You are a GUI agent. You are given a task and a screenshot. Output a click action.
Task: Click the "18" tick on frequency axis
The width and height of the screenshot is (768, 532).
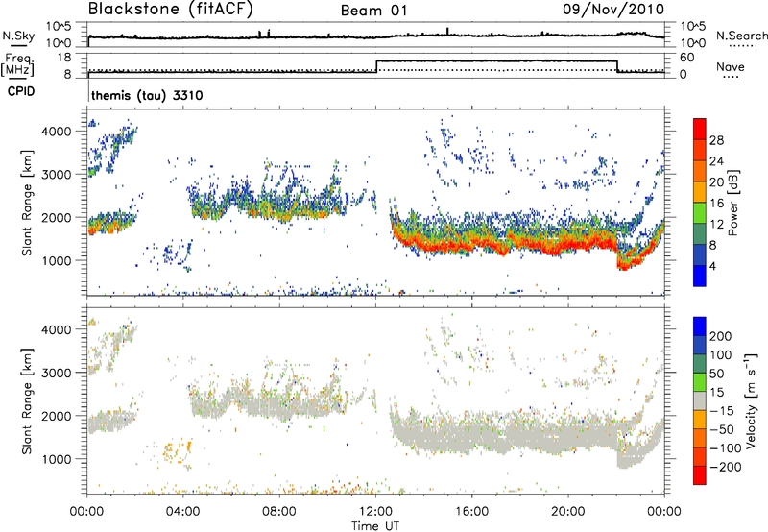tap(64, 58)
